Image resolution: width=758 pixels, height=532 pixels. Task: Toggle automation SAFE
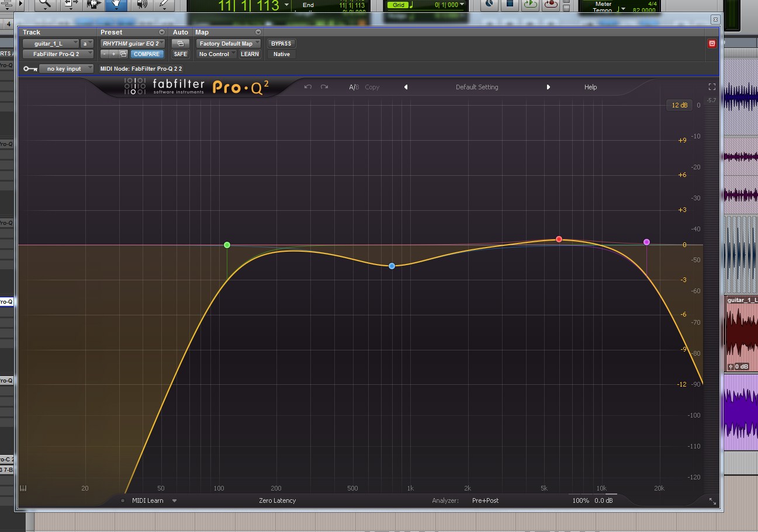point(181,54)
